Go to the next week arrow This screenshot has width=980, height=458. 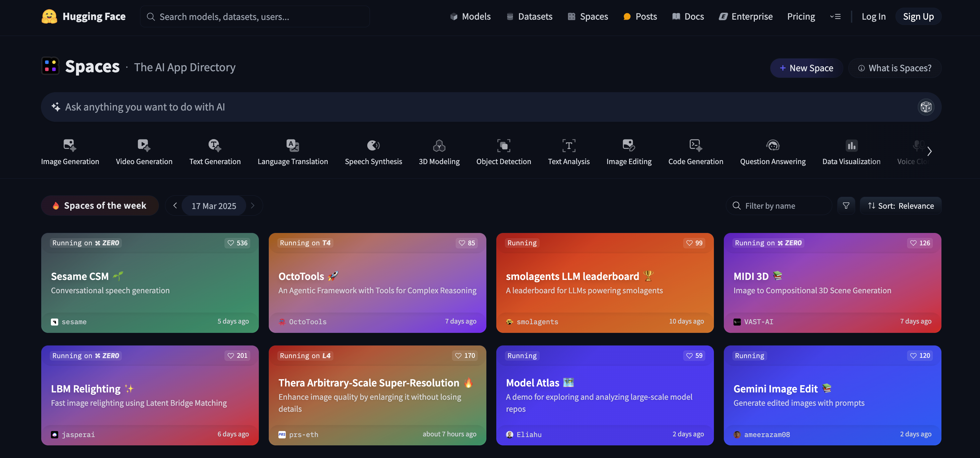(252, 206)
